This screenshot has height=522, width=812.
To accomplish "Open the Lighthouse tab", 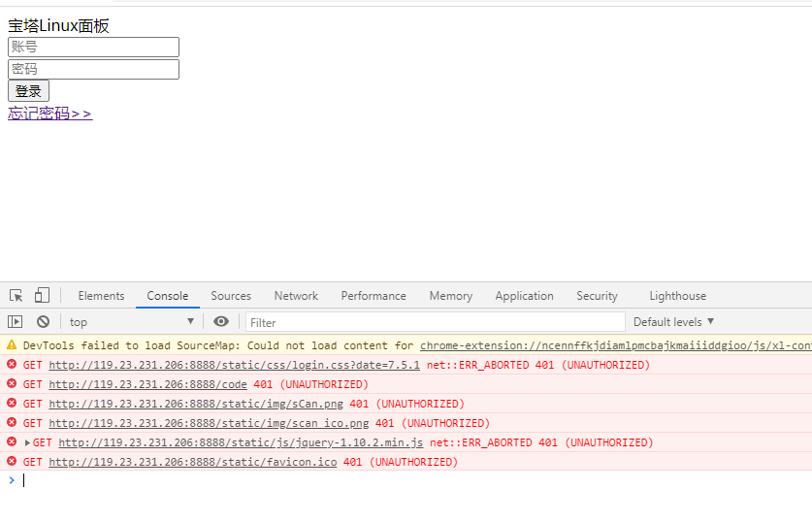I will (678, 296).
